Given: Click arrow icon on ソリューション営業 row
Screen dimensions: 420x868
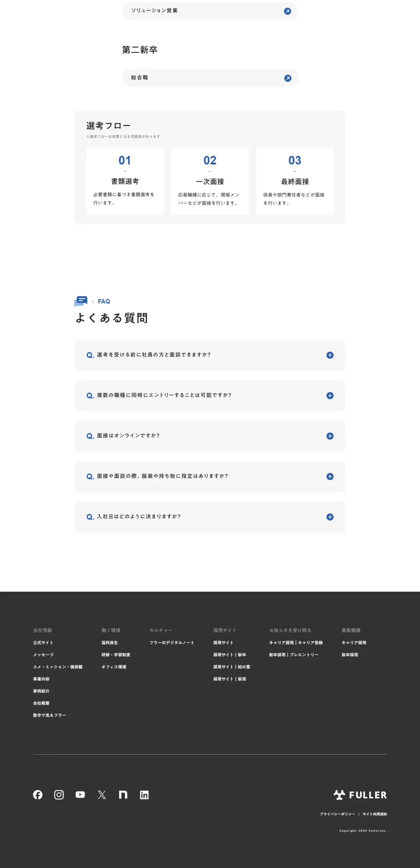Looking at the screenshot, I should click(287, 11).
